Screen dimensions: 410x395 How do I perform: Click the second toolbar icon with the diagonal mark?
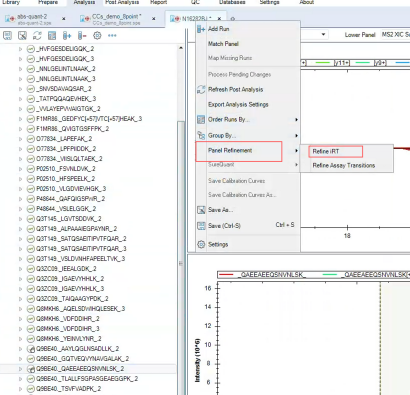[22, 35]
